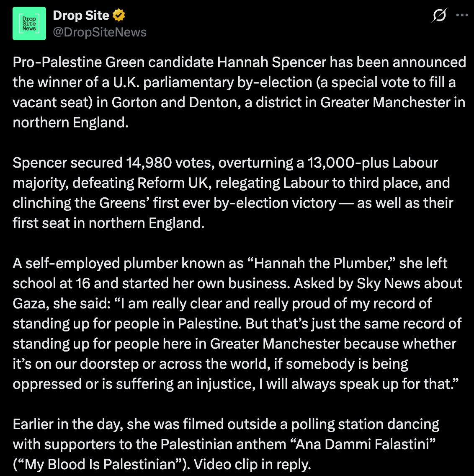Click the last paragraph about the polling station
Screen dimensions: 474x476
tap(226, 444)
